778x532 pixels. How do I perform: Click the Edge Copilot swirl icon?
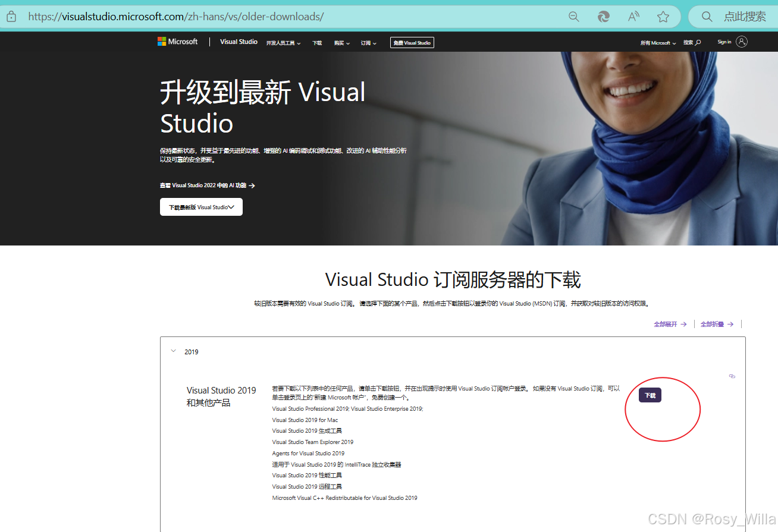coord(604,17)
